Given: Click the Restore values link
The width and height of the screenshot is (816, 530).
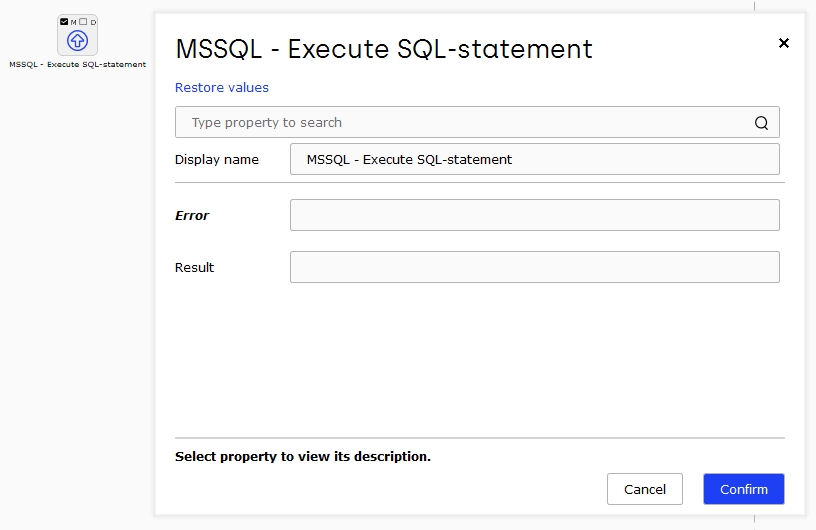Looking at the screenshot, I should pyautogui.click(x=222, y=87).
